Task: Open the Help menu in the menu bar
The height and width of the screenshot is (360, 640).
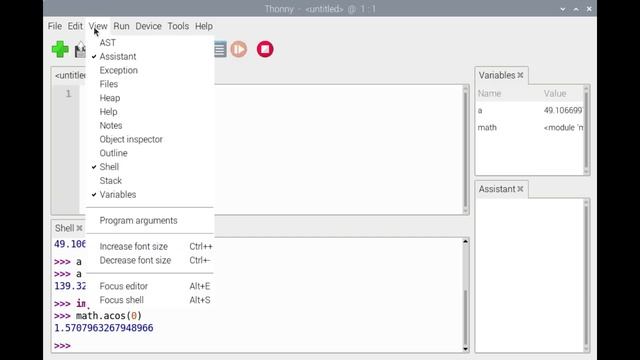Action: (204, 26)
